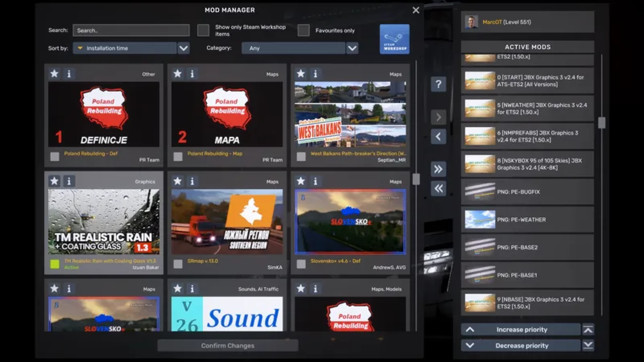Click Increase priority button
Viewport: 644px width, 362px height.
click(x=521, y=329)
